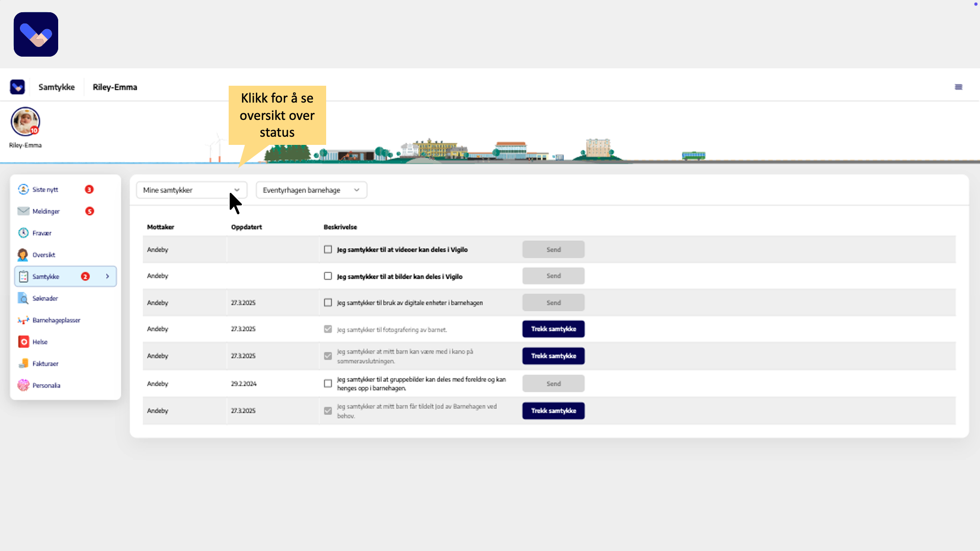The image size is (980, 551).
Task: Open the Fakturaer invoices icon
Action: [23, 364]
